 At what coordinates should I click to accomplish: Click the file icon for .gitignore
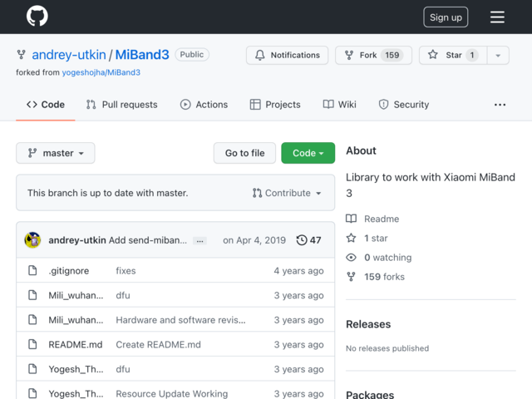[32, 270]
